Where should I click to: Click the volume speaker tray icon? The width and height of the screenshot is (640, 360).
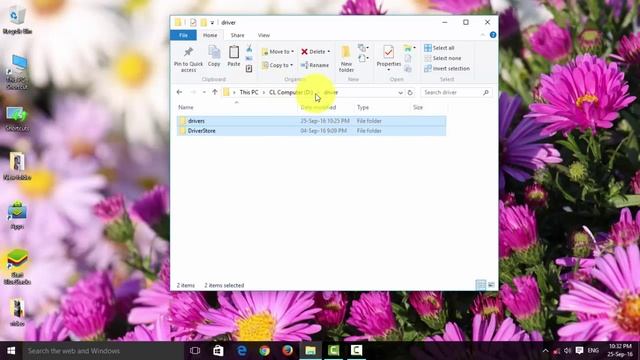(x=567, y=351)
